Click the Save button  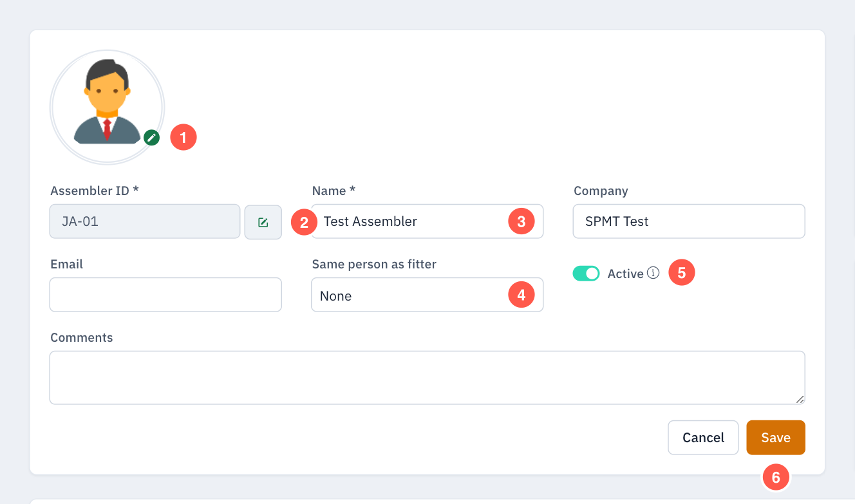coord(776,438)
